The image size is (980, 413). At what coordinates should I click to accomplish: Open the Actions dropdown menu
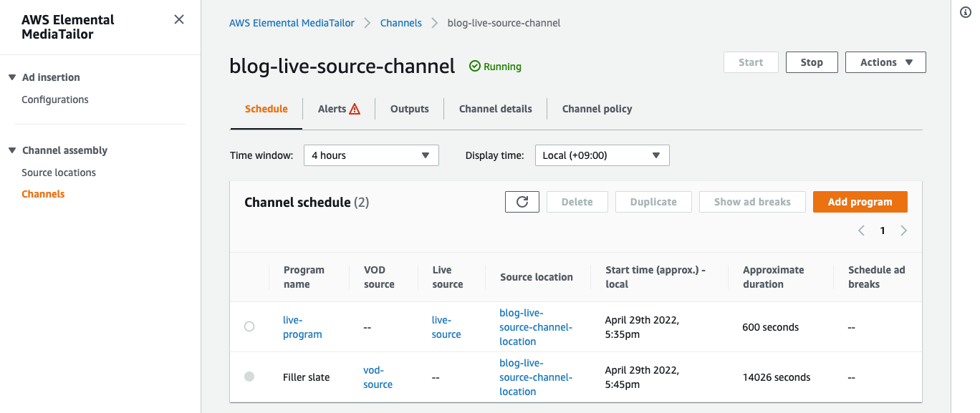pyautogui.click(x=886, y=62)
